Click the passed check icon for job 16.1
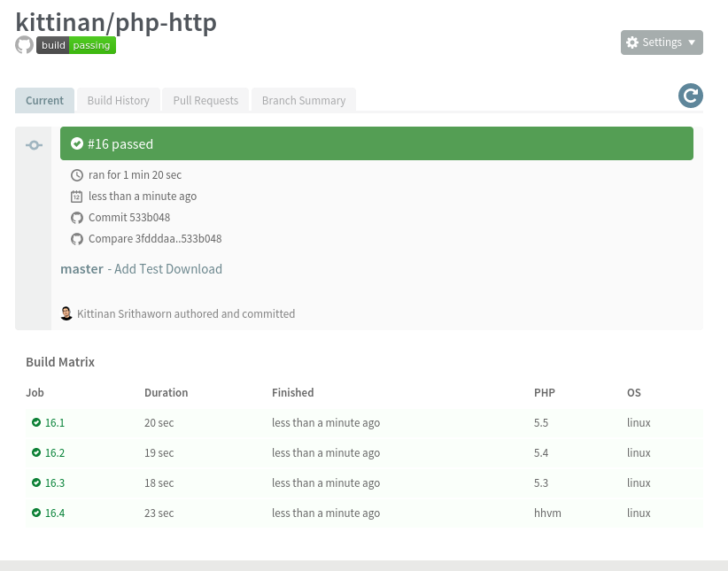Screen dimensions: 728x571 (36, 422)
